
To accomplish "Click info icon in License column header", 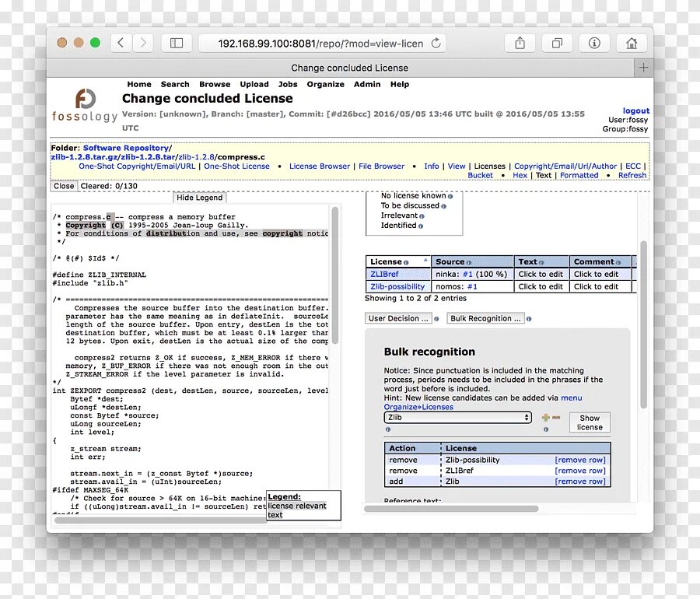I will (x=406, y=262).
